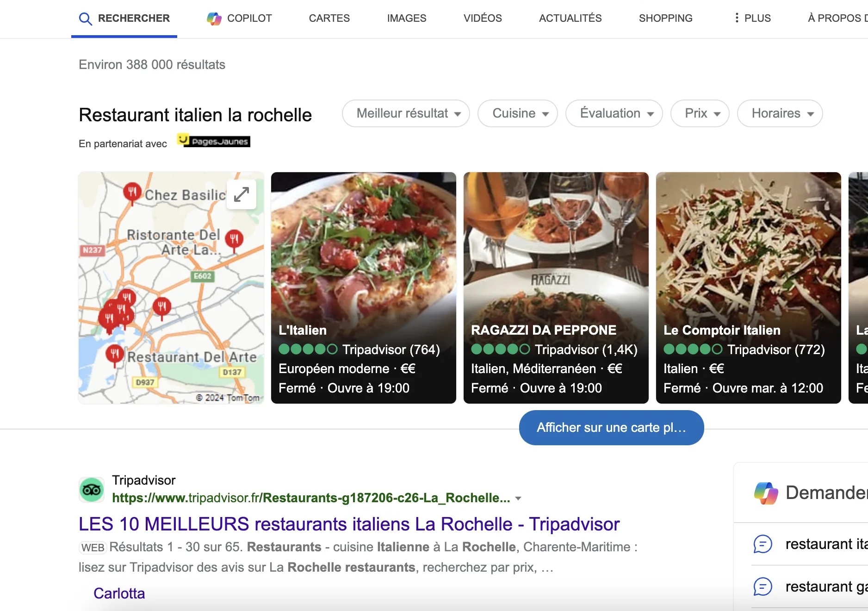Click the Restaurant Del Arte map pin
This screenshot has height=611, width=868.
click(115, 355)
